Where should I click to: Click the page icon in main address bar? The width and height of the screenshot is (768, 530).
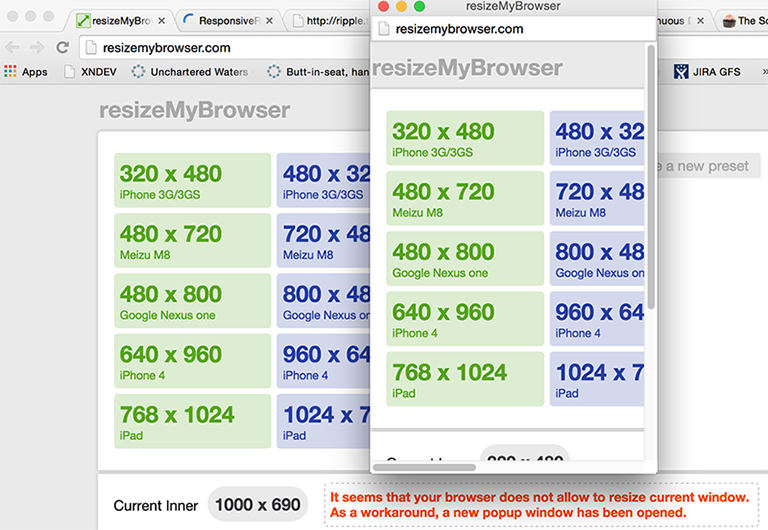tap(91, 48)
